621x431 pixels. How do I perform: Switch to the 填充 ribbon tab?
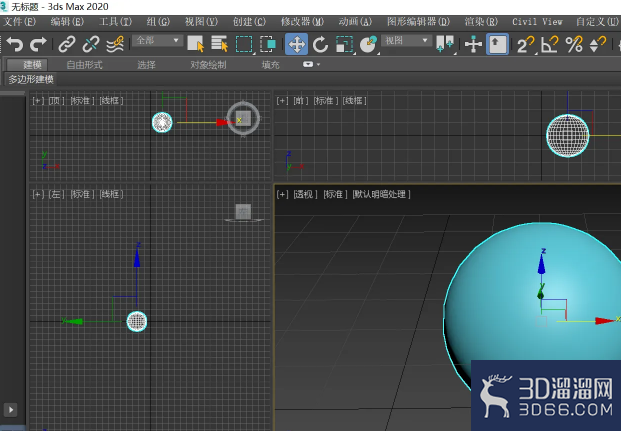[270, 65]
